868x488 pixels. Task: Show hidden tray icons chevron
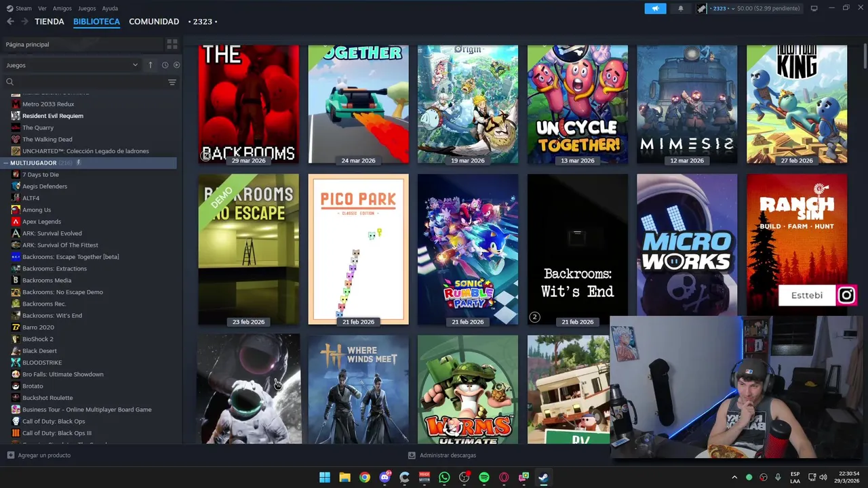pyautogui.click(x=734, y=477)
